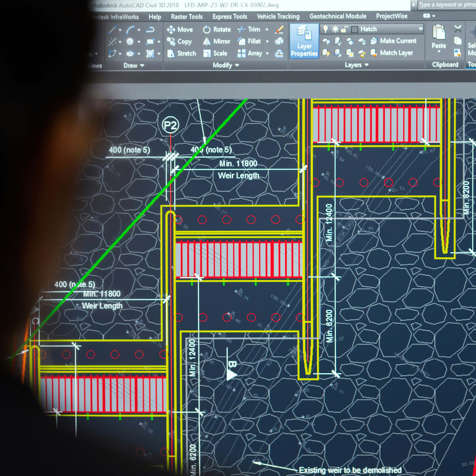Click the Move tool
476x476 pixels.
pyautogui.click(x=180, y=30)
